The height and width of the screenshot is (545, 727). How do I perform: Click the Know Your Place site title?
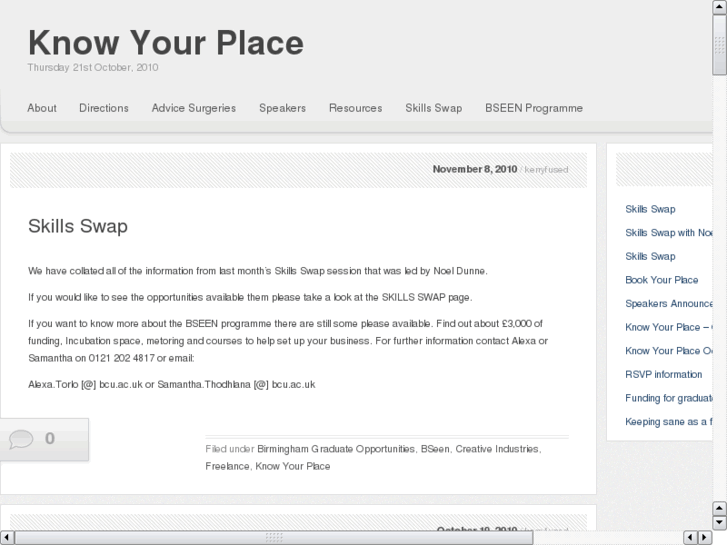(166, 43)
